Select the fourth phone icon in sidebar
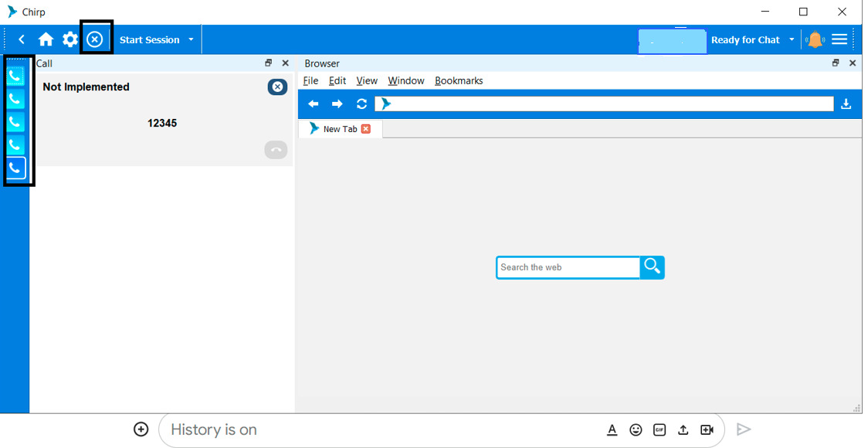 [x=16, y=145]
